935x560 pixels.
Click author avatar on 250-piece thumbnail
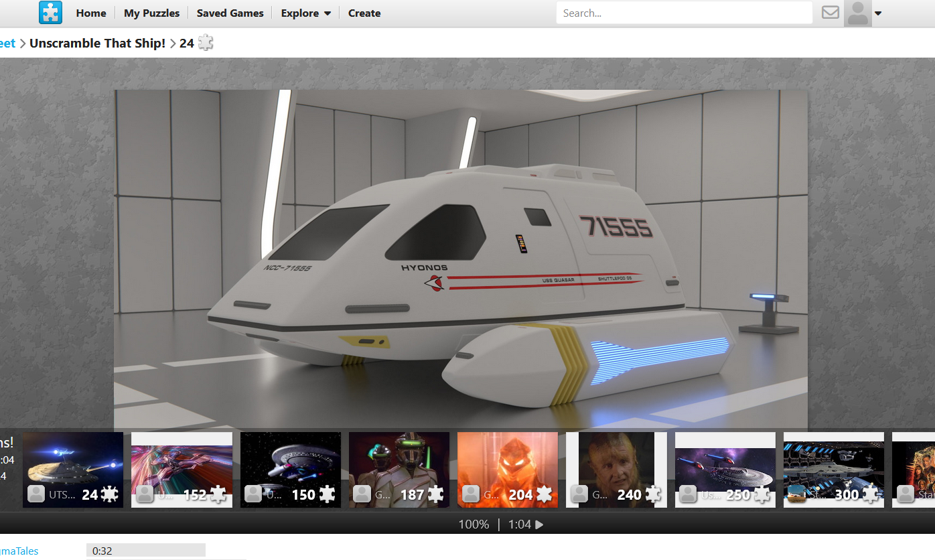[688, 494]
